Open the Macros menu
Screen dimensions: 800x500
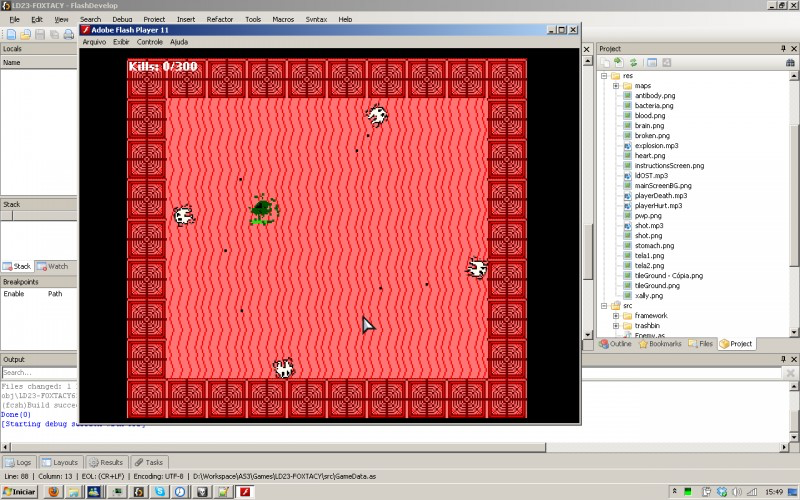point(283,19)
